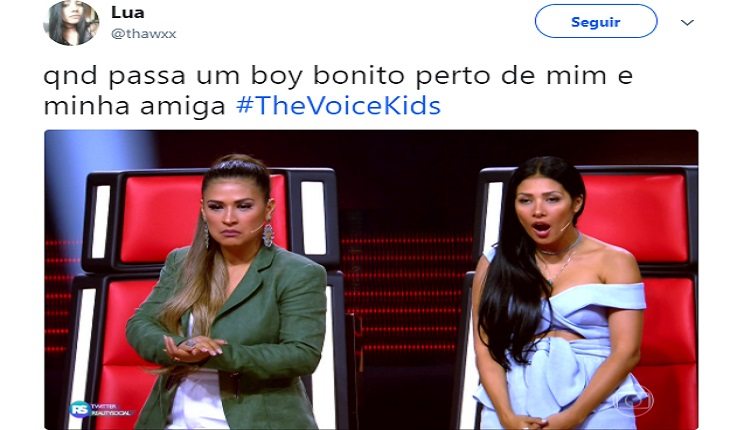This screenshot has height=430, width=730.
Task: Open the @thawxx handle link
Action: coord(143,34)
